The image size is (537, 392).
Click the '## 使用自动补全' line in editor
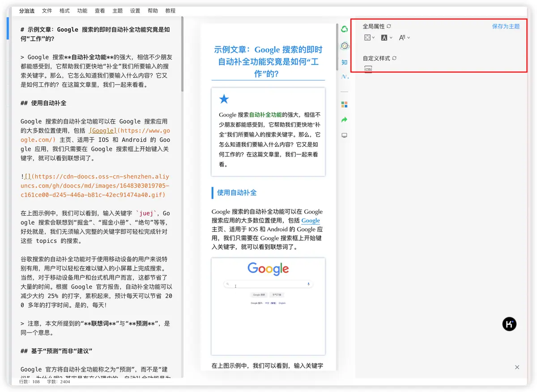tap(43, 103)
